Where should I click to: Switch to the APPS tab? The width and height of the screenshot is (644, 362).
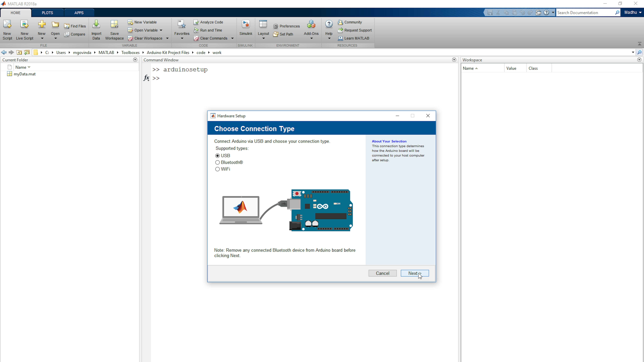tap(79, 13)
